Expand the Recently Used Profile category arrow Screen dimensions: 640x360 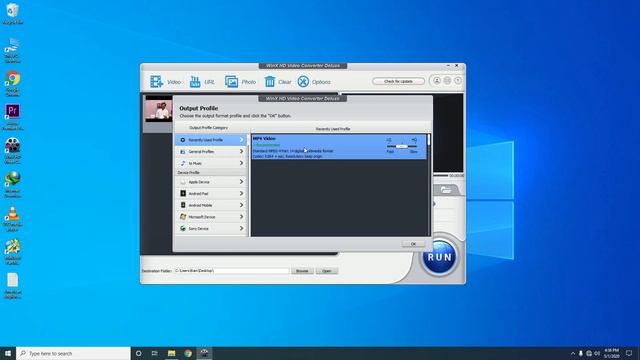[x=242, y=140]
